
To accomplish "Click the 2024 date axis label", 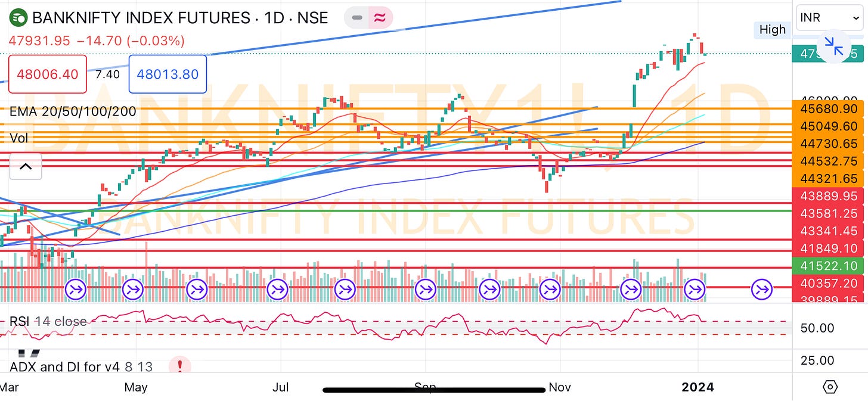I will click(x=698, y=387).
